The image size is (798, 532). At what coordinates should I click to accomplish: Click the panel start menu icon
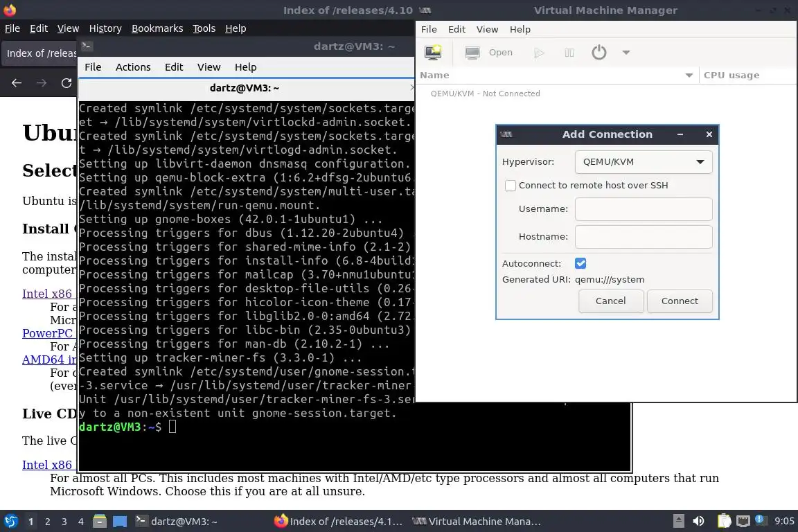click(10, 522)
